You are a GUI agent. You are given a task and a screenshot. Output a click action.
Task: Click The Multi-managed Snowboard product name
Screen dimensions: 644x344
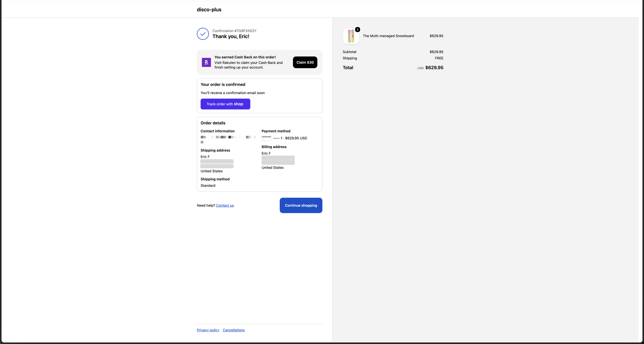[388, 36]
